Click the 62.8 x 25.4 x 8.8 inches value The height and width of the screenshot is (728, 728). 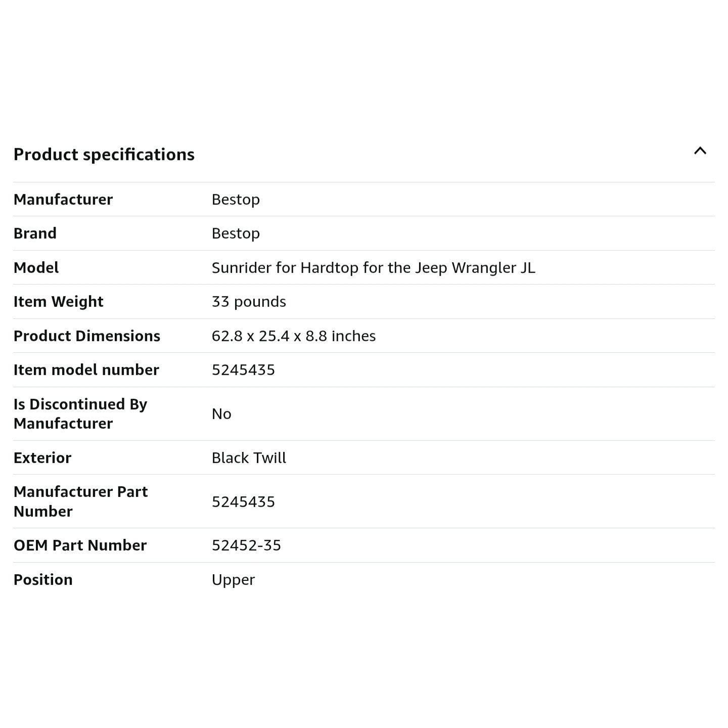293,336
